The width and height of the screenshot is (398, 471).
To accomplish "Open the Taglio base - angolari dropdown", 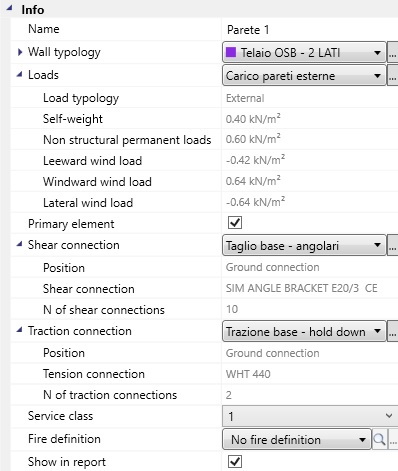I will pos(304,246).
